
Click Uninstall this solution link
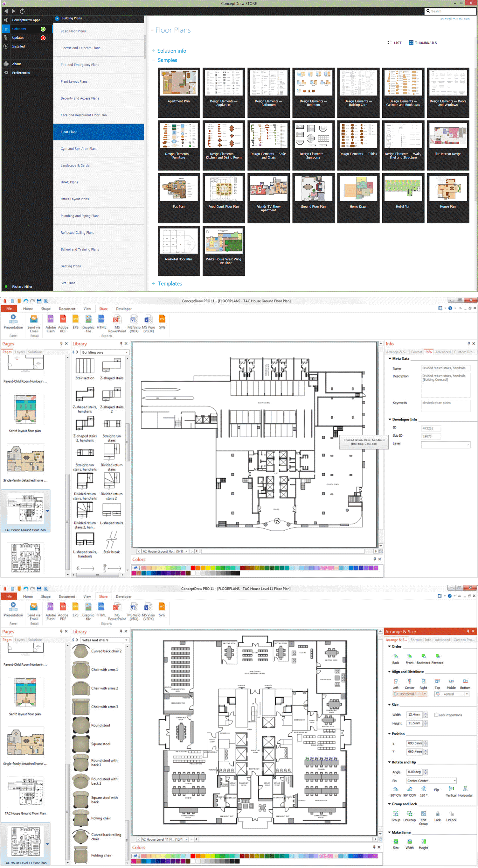[454, 19]
